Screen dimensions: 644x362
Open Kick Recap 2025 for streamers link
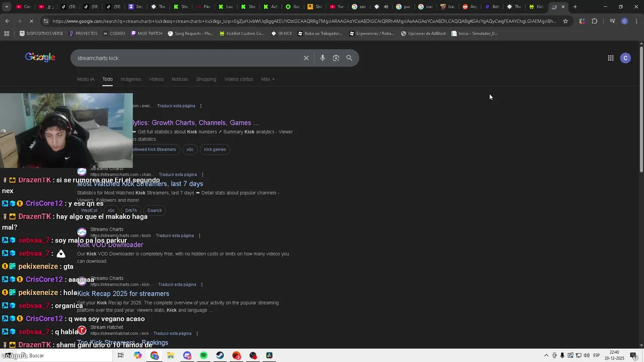[123, 294]
